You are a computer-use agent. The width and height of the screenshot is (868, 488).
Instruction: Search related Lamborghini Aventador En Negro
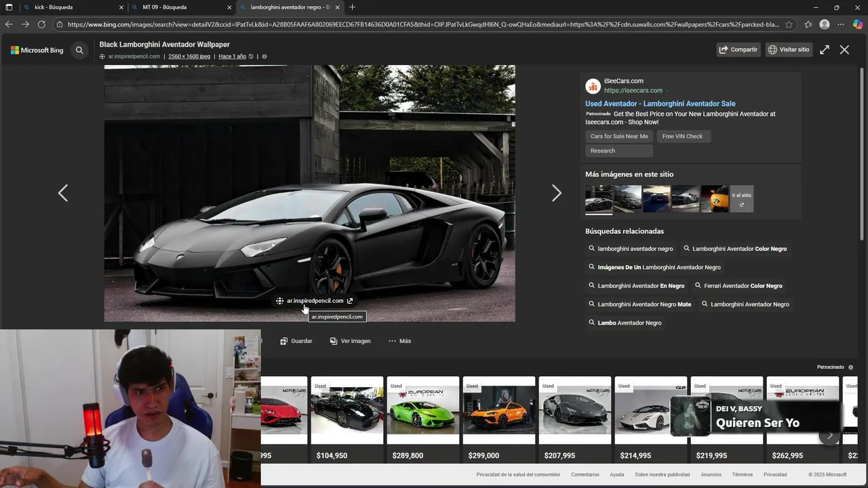(637, 286)
